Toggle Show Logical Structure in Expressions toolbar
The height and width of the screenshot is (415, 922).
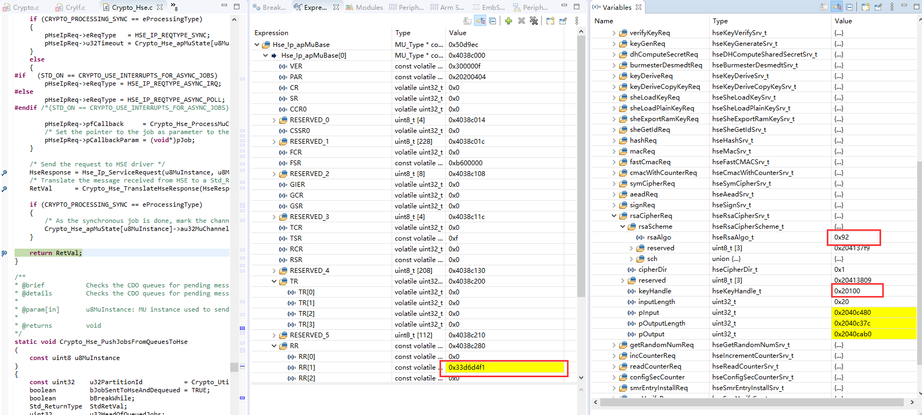(480, 21)
